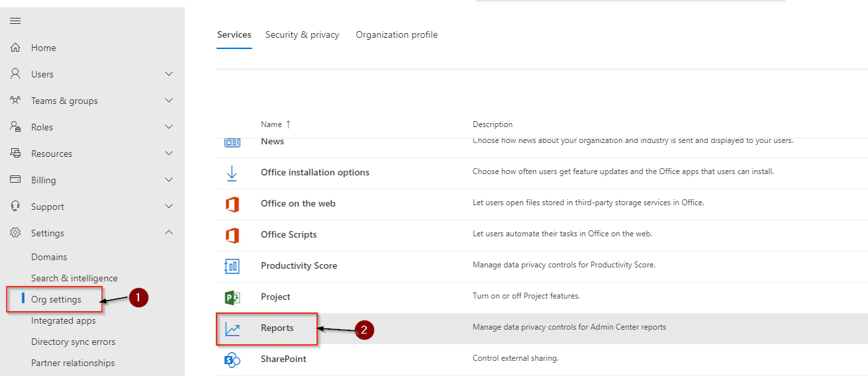Collapse the navigation hamburger menu
868x376 pixels.
(x=15, y=21)
